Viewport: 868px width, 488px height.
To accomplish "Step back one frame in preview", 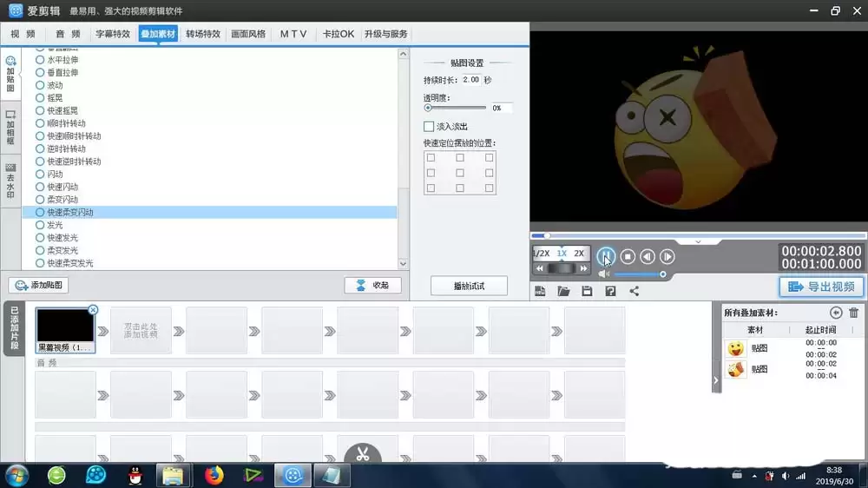I will pos(648,256).
